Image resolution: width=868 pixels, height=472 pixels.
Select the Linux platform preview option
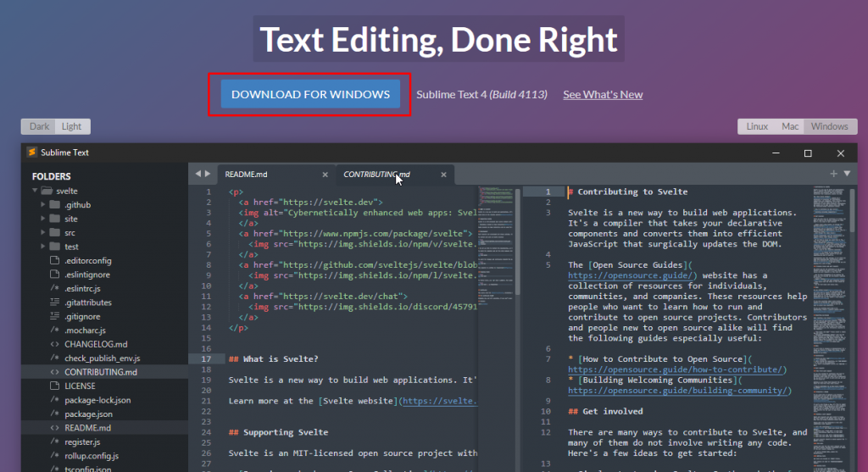[757, 126]
